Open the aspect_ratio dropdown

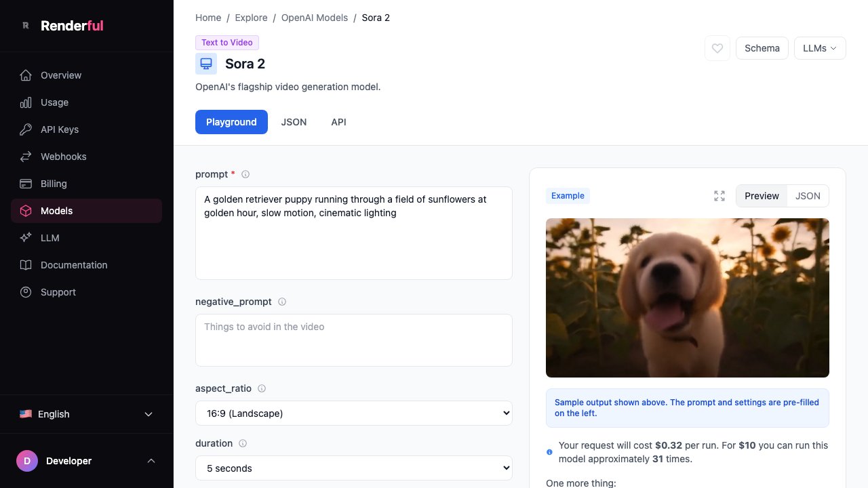(x=353, y=413)
